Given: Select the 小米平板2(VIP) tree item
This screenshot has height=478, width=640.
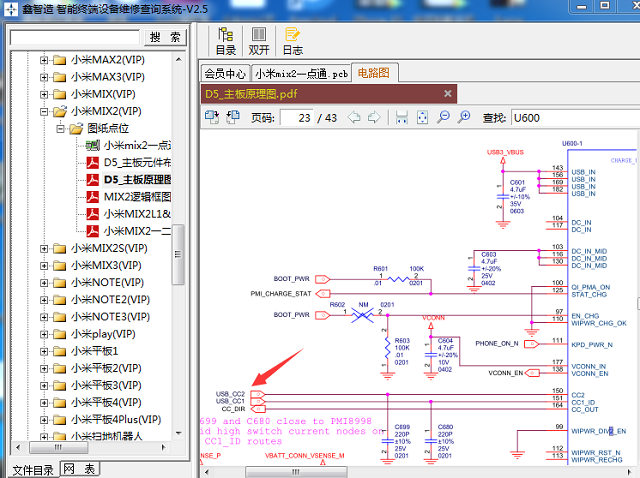Looking at the screenshot, I should tap(106, 368).
